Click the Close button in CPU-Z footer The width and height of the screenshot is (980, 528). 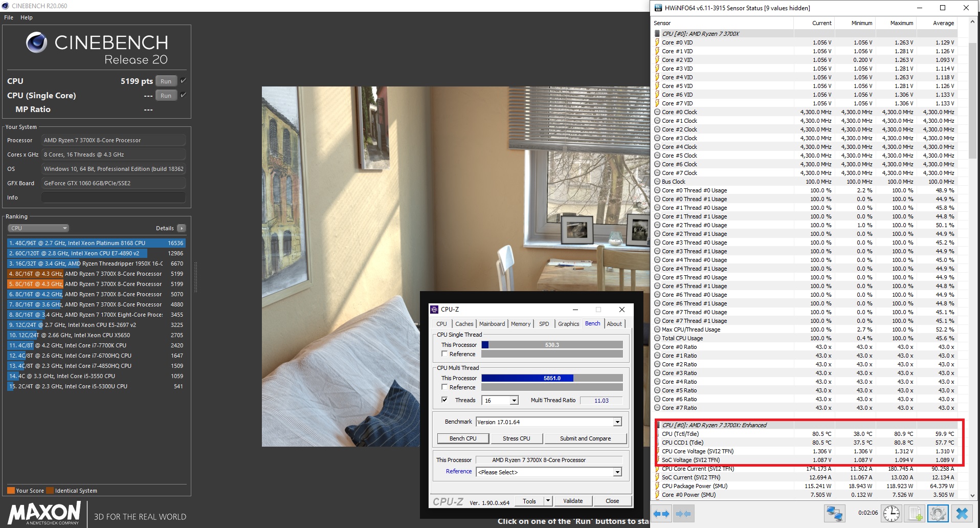(612, 501)
